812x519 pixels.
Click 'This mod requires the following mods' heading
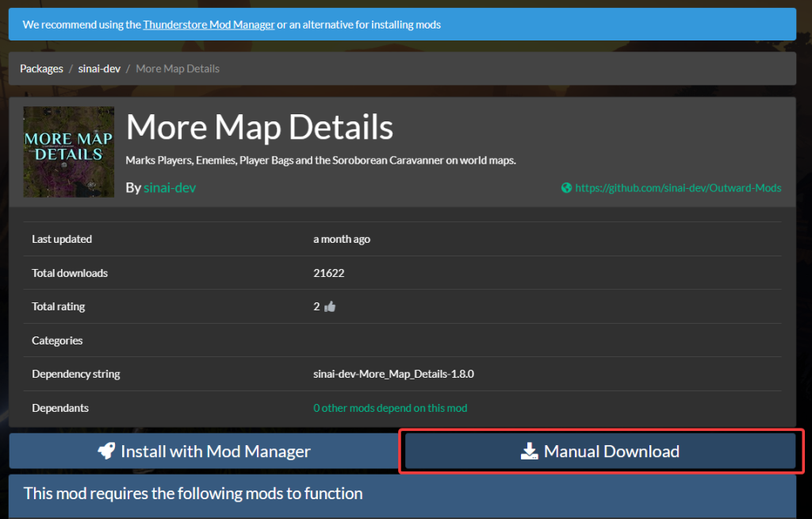click(193, 494)
